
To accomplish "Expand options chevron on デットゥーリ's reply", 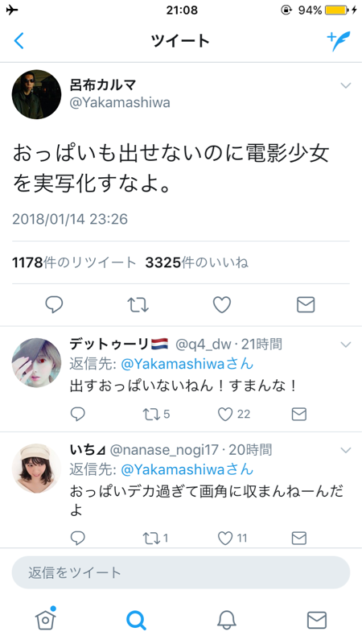I will 346,345.
